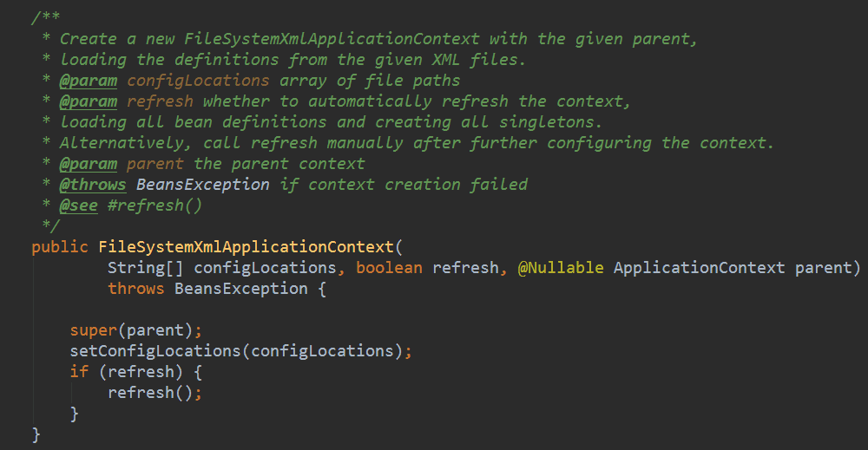Click the if keyword
868x450 pixels.
79,371
